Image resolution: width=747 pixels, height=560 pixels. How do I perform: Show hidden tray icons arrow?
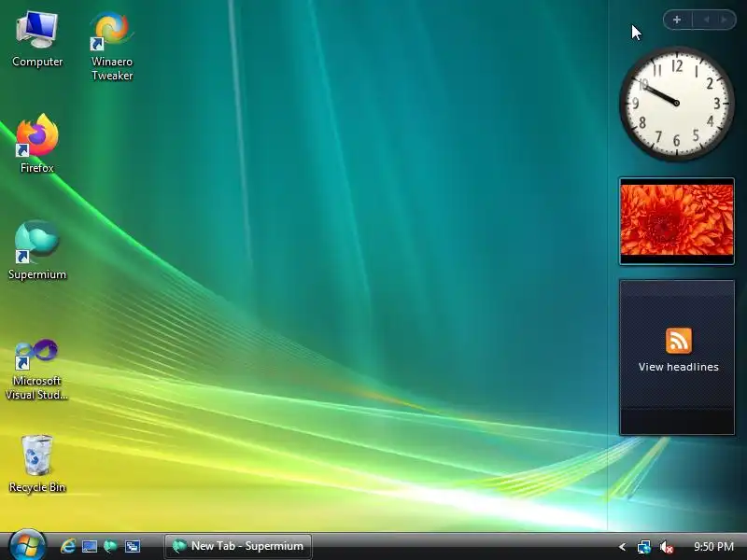tap(622, 547)
